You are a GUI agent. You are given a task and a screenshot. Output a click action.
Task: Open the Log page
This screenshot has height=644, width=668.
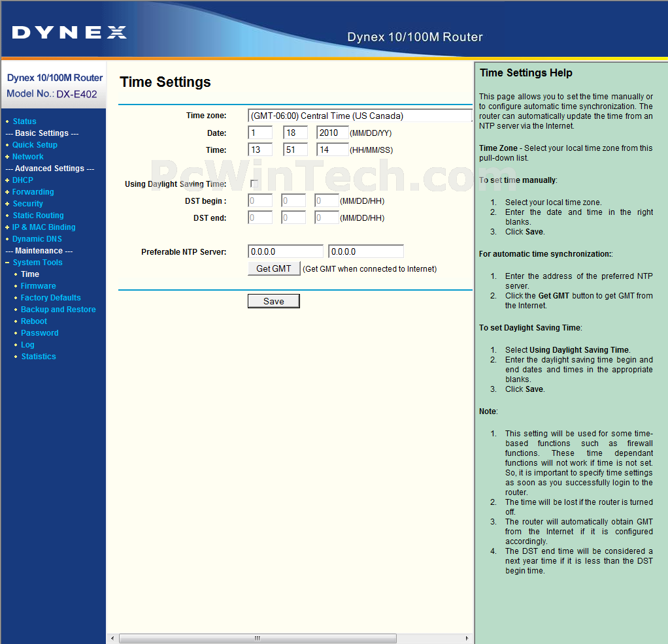coord(27,345)
